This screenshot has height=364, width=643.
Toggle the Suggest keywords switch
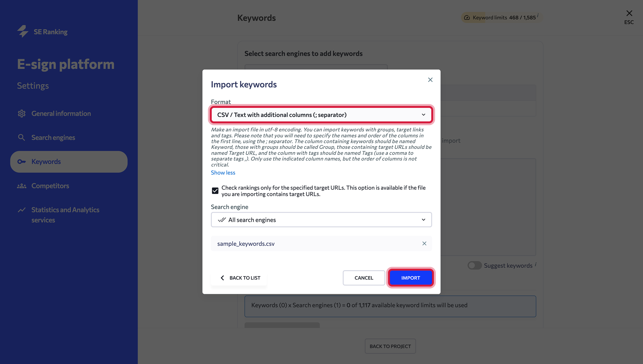coord(475,265)
